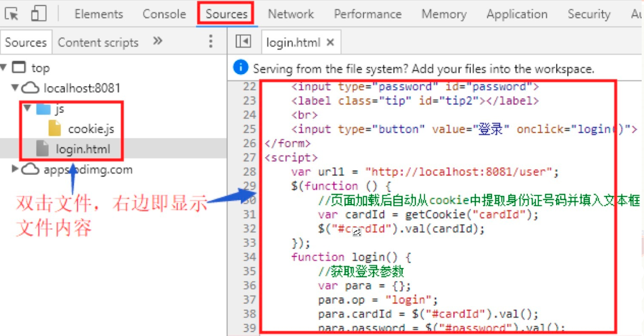Click the localhost:8081 cloud icon
This screenshot has height=336, width=644.
click(31, 88)
